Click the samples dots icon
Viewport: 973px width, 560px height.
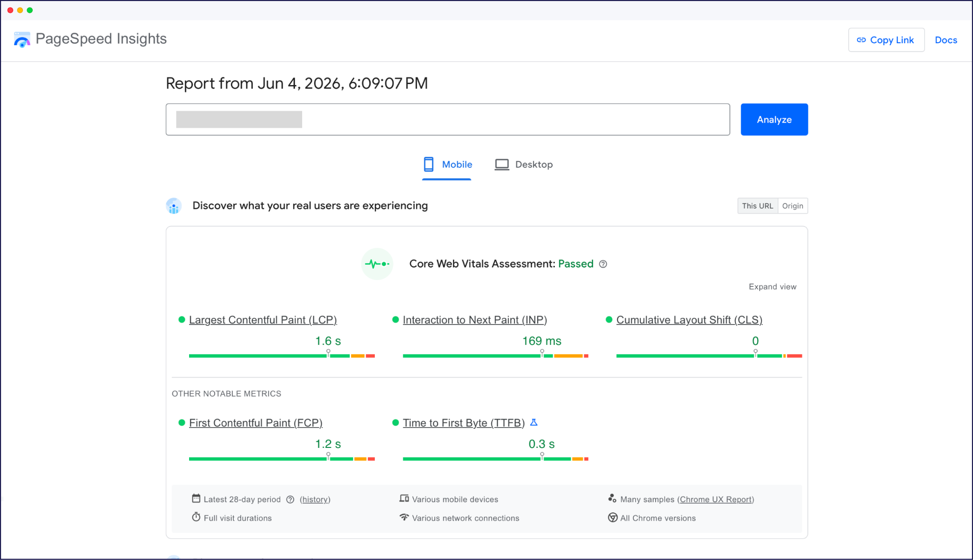coord(612,498)
